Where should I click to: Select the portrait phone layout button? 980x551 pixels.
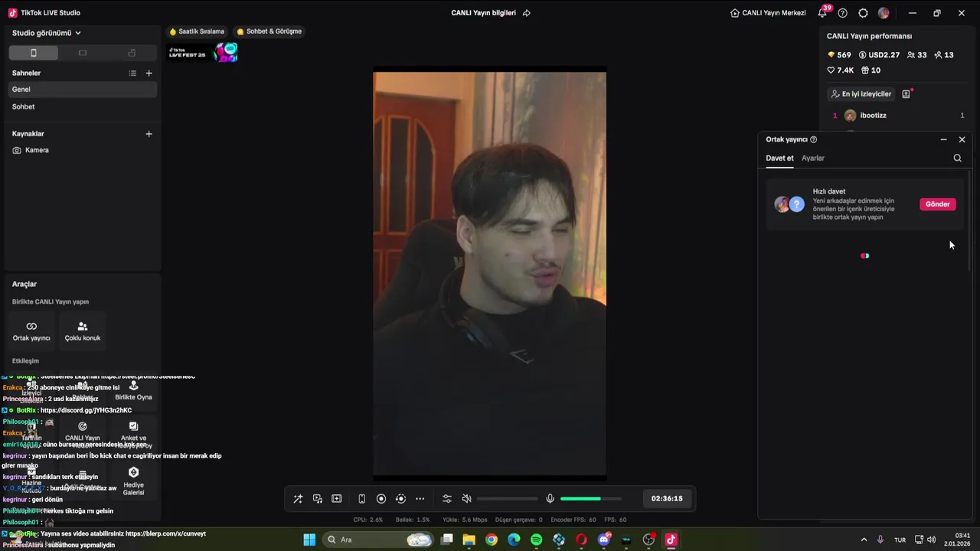(x=33, y=53)
